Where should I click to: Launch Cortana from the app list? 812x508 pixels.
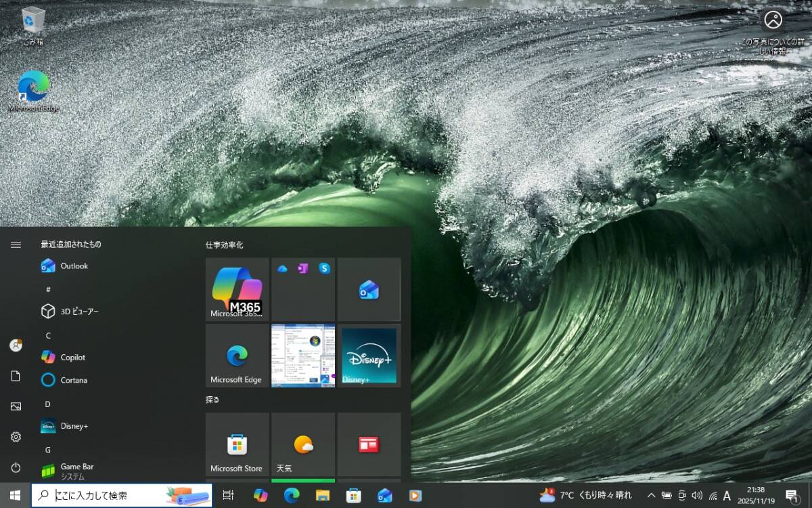point(115,380)
